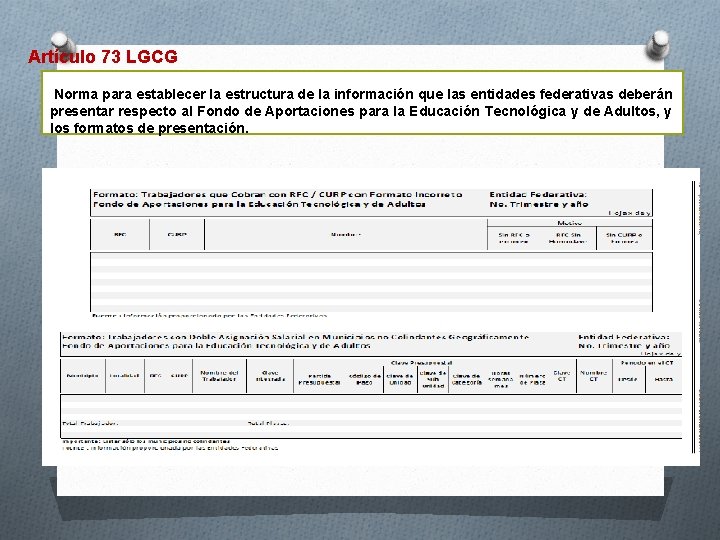Click the "Localidad" column header
The image size is (720, 540).
tap(124, 376)
